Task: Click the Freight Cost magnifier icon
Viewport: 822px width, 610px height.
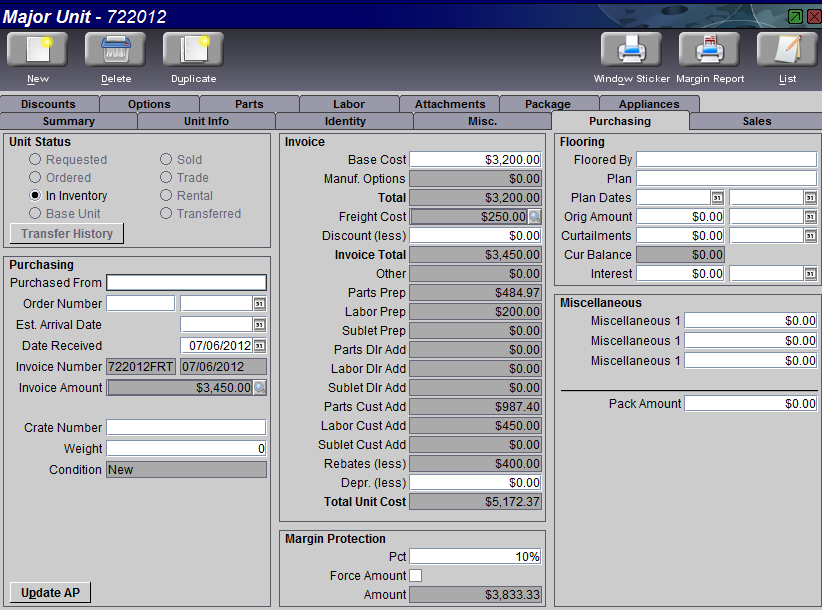Action: pyautogui.click(x=535, y=216)
